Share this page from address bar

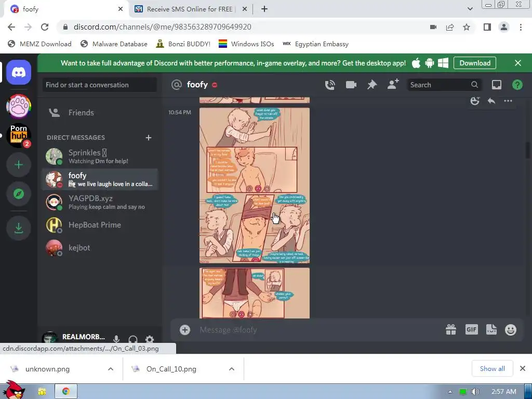point(450,27)
